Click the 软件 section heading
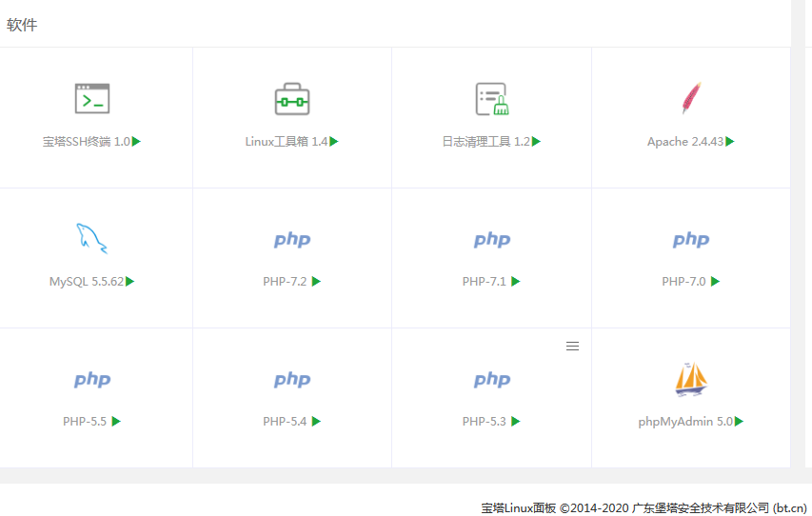The height and width of the screenshot is (516, 812). pyautogui.click(x=22, y=25)
